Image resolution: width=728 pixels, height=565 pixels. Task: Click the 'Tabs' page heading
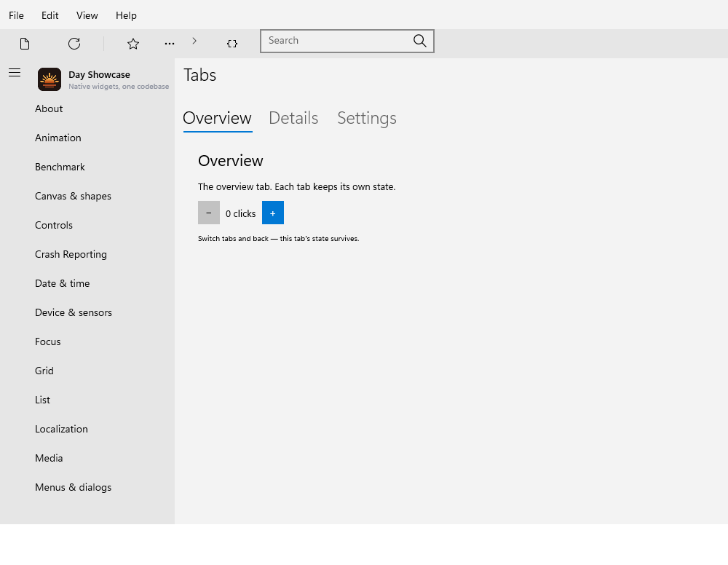point(200,75)
